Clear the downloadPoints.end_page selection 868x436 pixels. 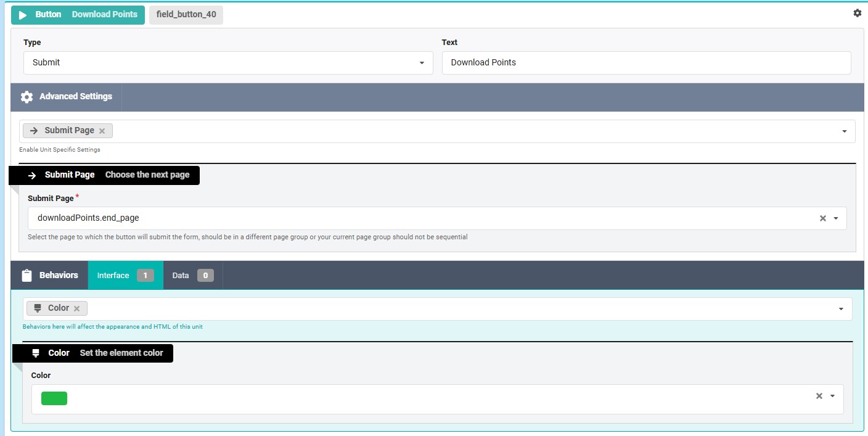point(822,218)
